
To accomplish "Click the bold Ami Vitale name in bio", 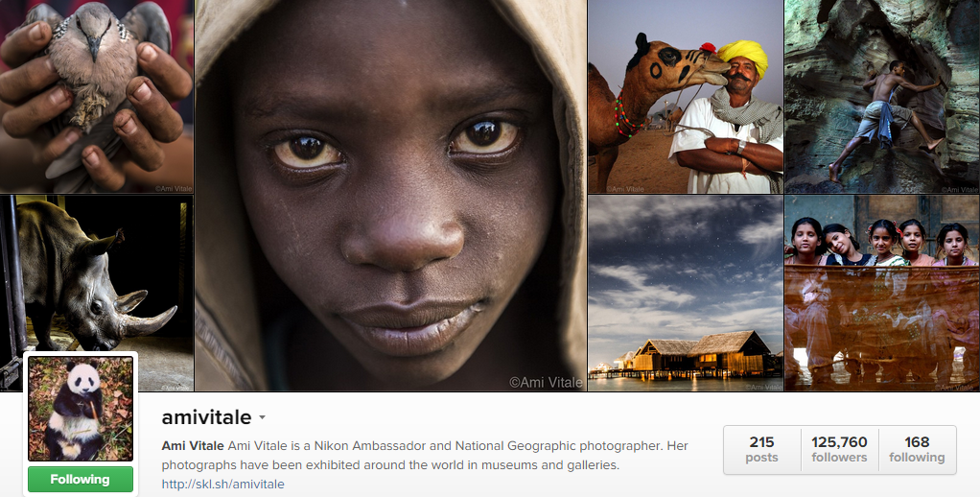I will pyautogui.click(x=193, y=446).
